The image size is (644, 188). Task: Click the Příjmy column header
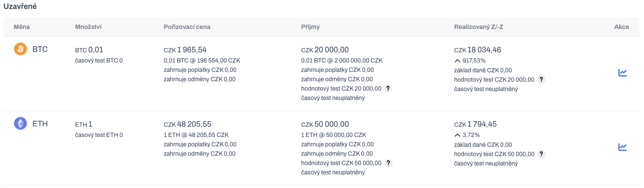(310, 27)
